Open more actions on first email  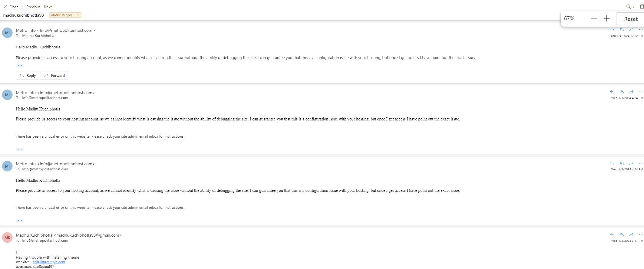[x=641, y=30]
